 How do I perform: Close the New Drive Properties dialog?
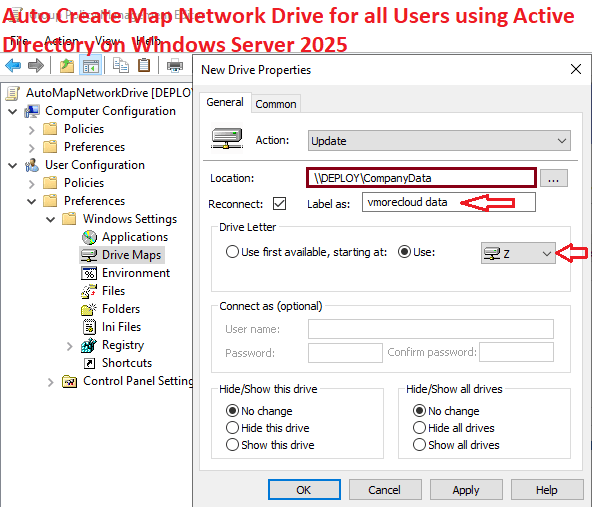coord(576,69)
